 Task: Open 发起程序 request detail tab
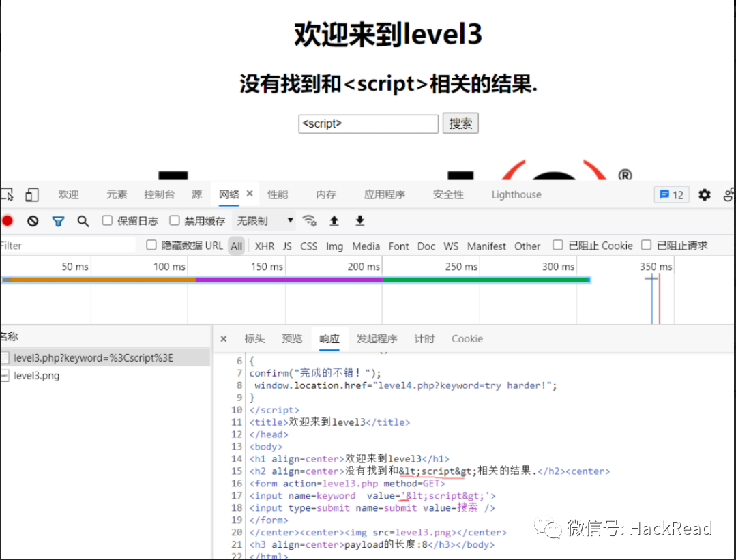click(x=377, y=338)
